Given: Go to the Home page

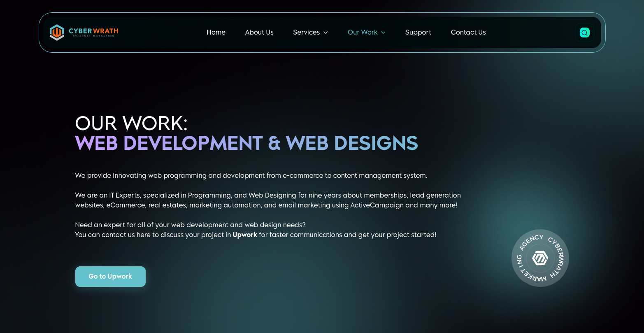Looking at the screenshot, I should click(216, 33).
